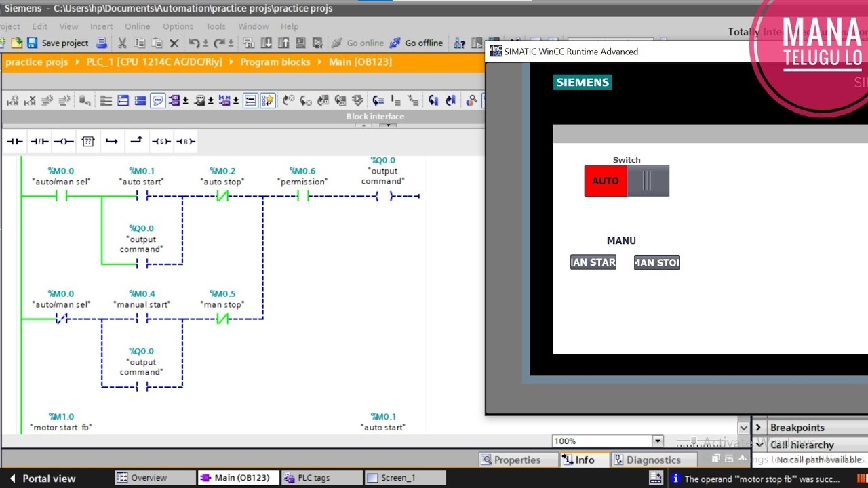
Task: Expand the Block interface downward arrow
Action: (388, 125)
